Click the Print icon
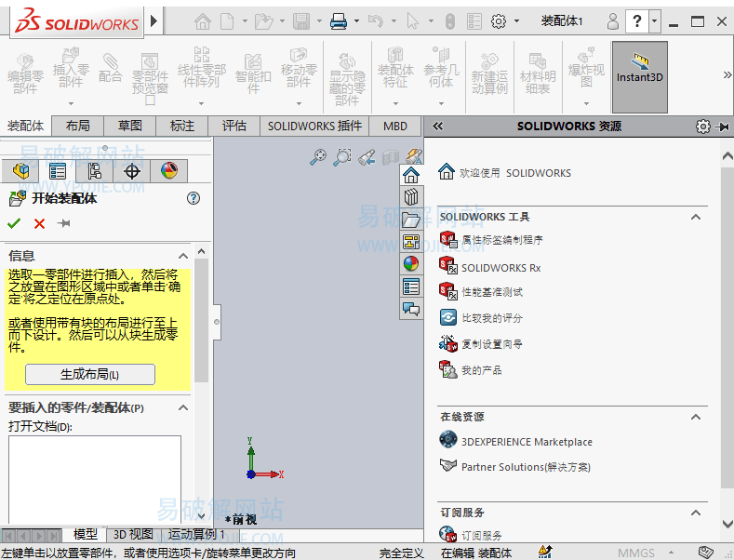Image resolution: width=734 pixels, height=560 pixels. click(339, 21)
